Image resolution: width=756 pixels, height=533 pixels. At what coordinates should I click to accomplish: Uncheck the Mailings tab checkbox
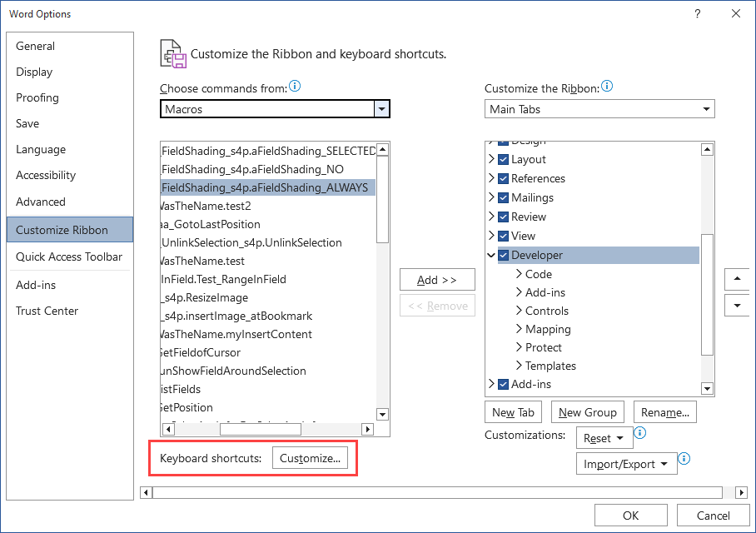click(x=503, y=197)
